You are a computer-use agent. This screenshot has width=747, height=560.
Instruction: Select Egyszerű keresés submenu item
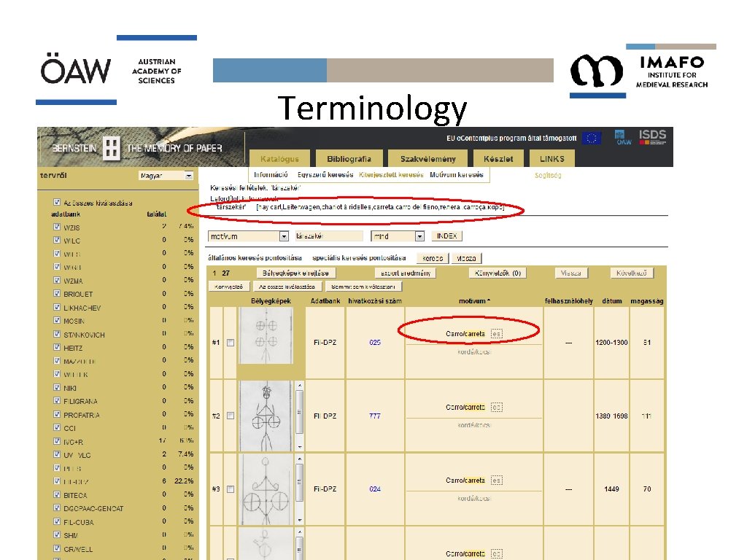pyautogui.click(x=325, y=175)
